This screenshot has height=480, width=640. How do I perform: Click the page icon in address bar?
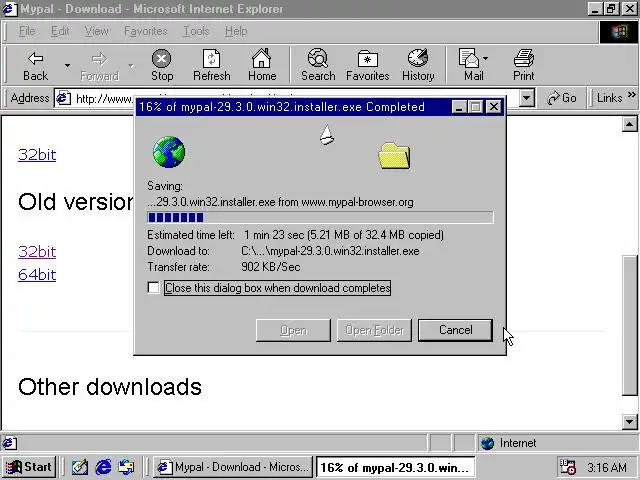click(x=64, y=98)
